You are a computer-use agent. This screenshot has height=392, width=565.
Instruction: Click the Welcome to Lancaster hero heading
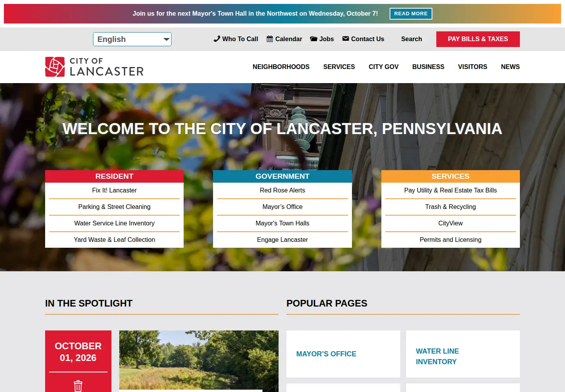(x=282, y=129)
